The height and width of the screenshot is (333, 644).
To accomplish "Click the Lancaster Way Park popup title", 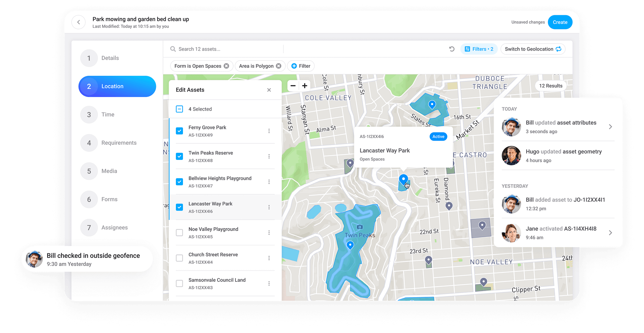I will pos(385,151).
